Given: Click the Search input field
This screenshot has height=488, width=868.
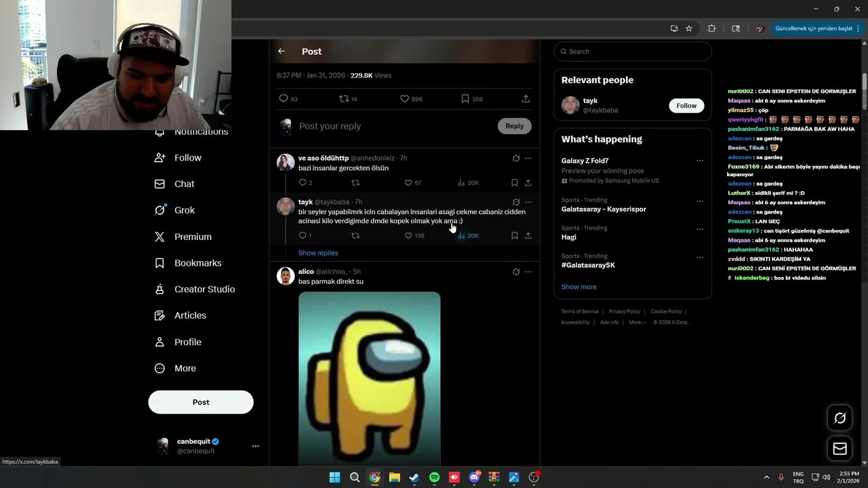Looking at the screenshot, I should coord(633,52).
